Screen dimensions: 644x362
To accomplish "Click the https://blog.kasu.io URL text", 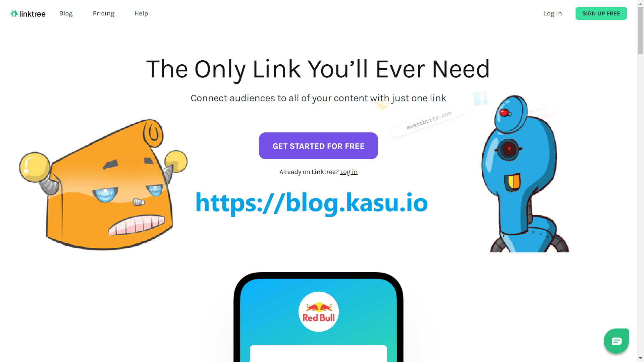I will (311, 203).
